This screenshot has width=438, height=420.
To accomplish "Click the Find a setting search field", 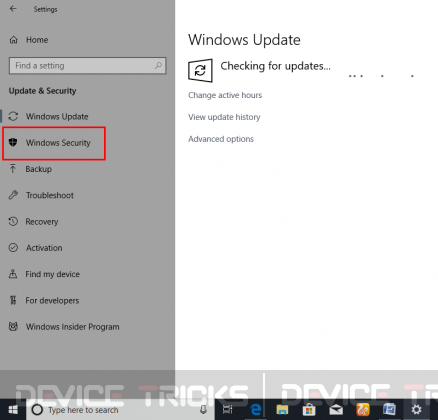I will pyautogui.click(x=87, y=66).
